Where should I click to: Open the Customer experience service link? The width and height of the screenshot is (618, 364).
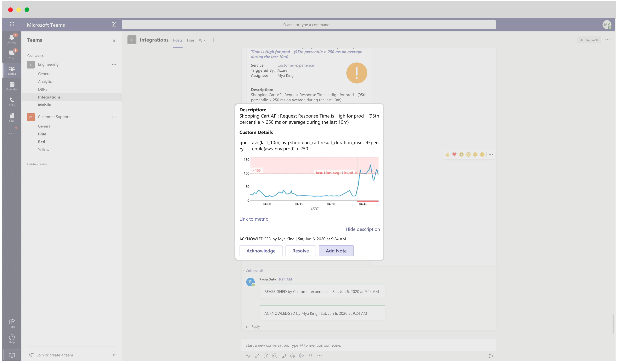click(x=295, y=65)
